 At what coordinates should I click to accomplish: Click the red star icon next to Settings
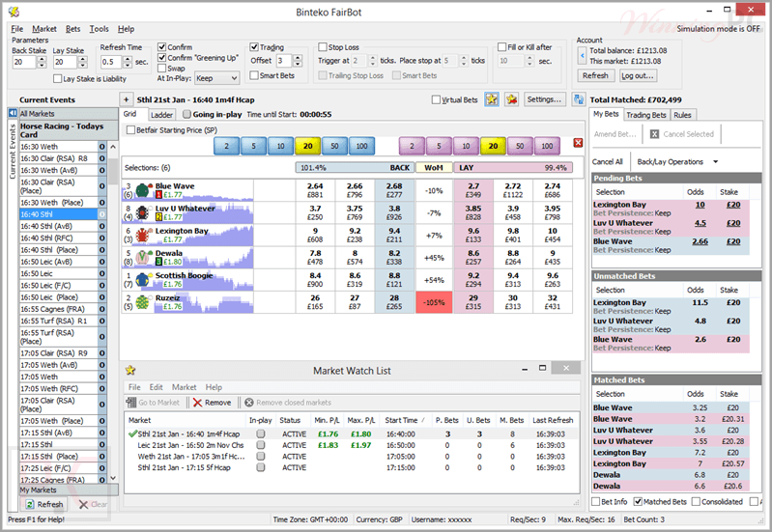coord(511,99)
